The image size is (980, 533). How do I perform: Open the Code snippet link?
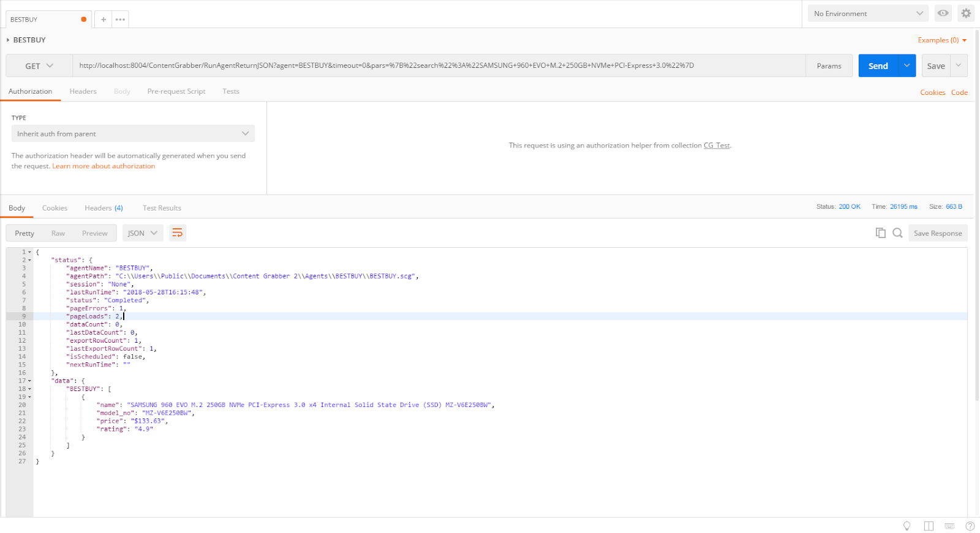click(x=959, y=92)
